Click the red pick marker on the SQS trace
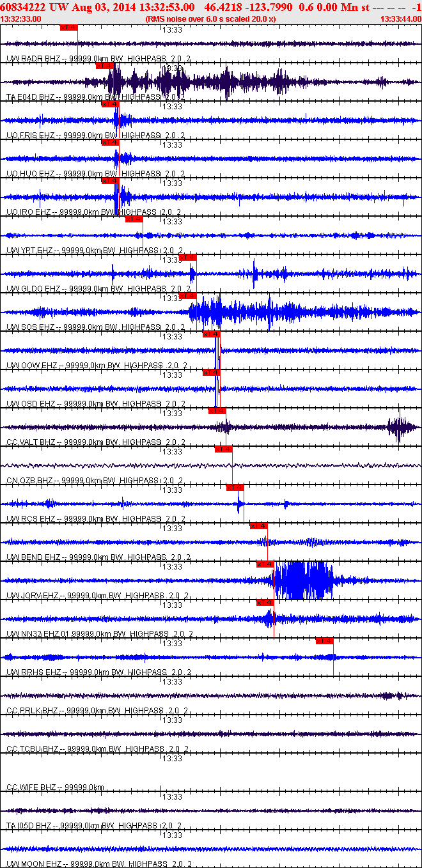This screenshot has height=868, width=422. point(187,296)
